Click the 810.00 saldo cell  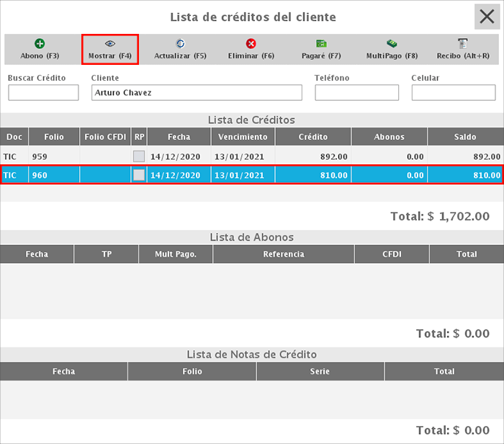click(x=465, y=175)
